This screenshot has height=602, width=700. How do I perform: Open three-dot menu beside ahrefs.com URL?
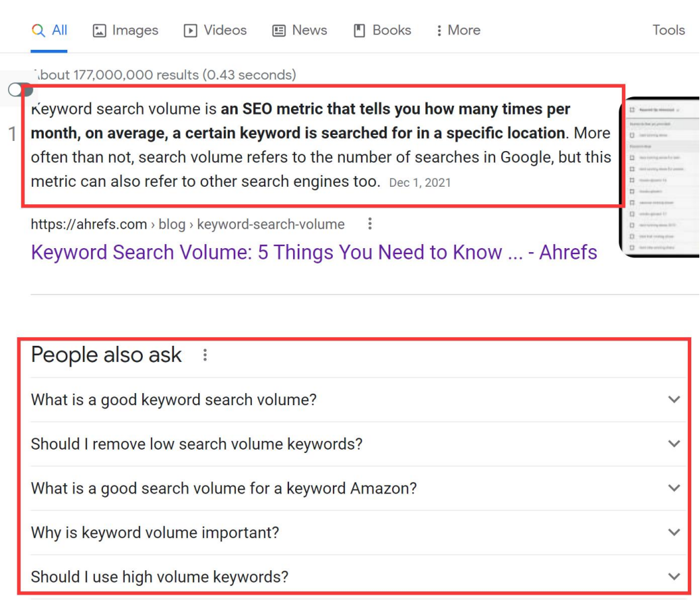point(369,224)
